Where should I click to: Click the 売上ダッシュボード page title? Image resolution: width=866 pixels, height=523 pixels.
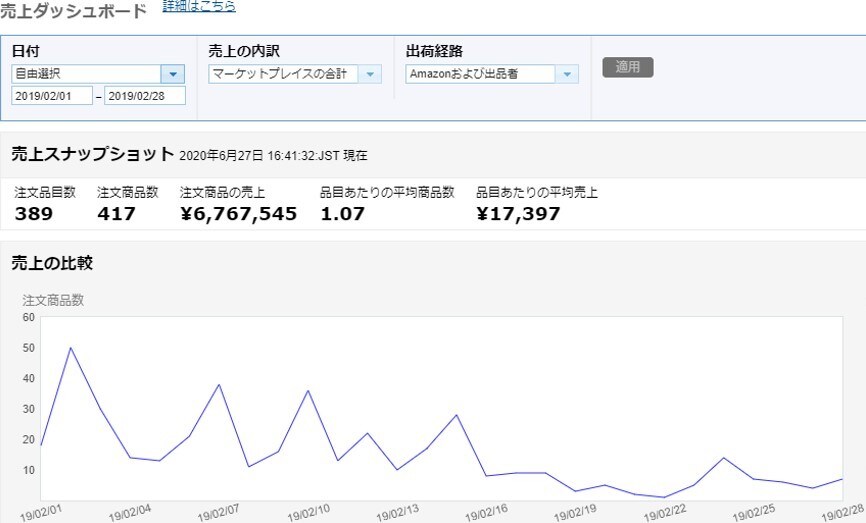click(x=73, y=10)
